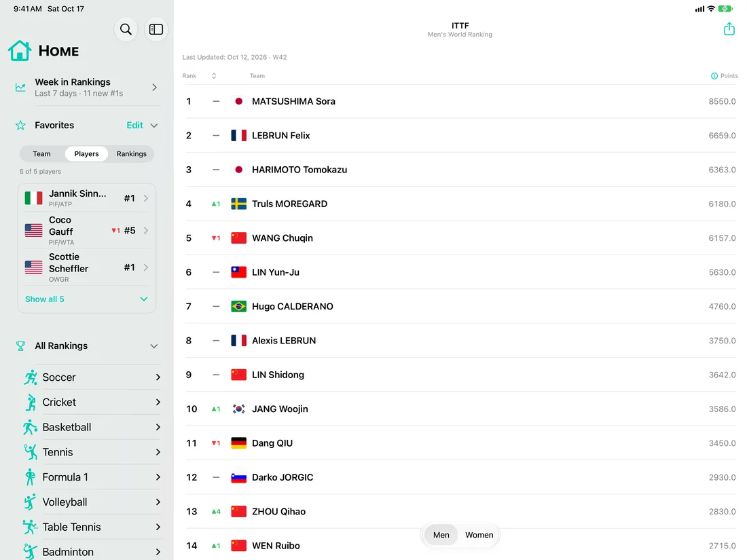Viewport: 747px width, 560px height.
Task: Tap the green Home house icon
Action: [20, 50]
